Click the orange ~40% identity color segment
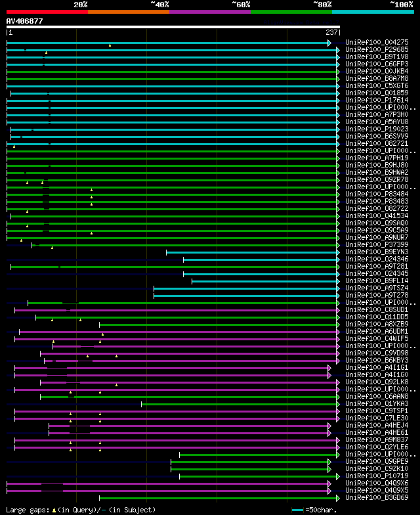This screenshot has height=515, width=420. pos(129,12)
